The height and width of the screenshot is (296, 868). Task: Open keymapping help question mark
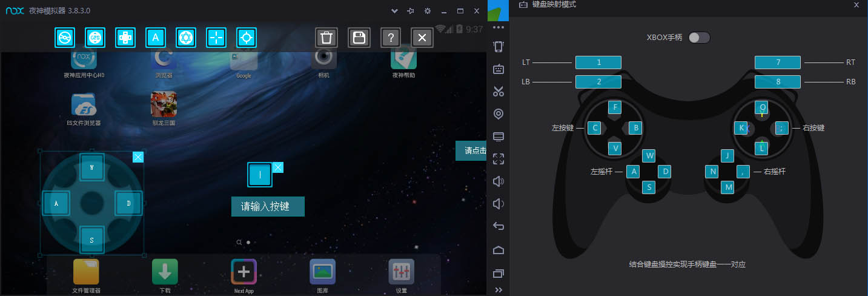point(391,38)
